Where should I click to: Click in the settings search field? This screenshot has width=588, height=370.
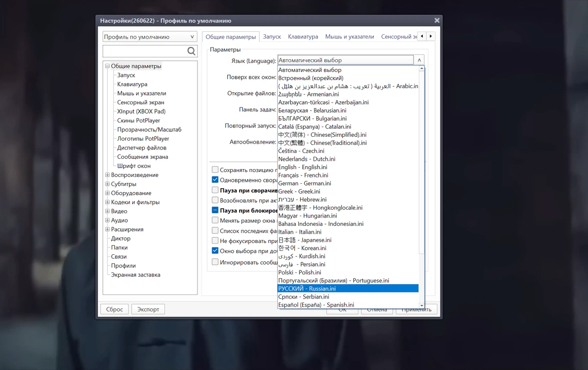[x=144, y=51]
